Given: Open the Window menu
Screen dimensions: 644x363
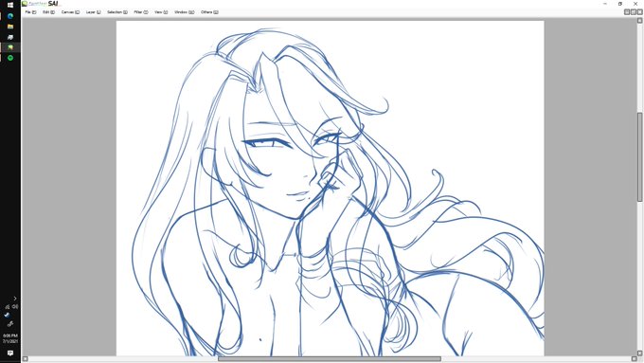Looking at the screenshot, I should point(184,12).
